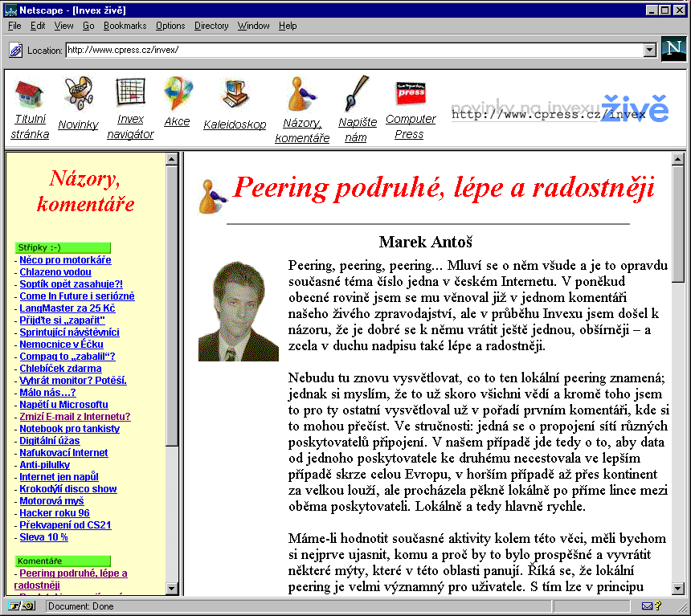Open the Go menu

pos(88,26)
